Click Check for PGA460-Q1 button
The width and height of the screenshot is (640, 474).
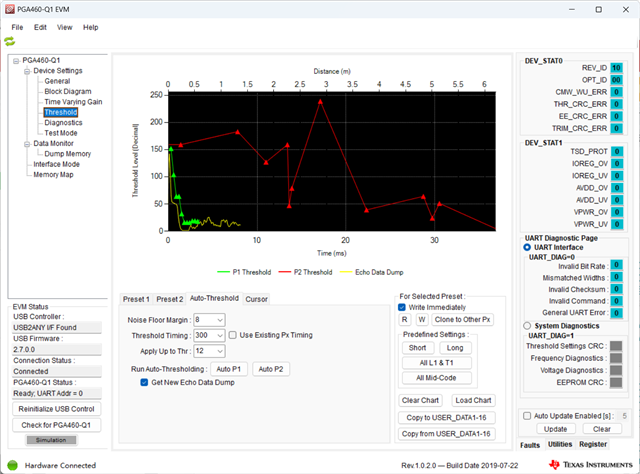point(57,425)
